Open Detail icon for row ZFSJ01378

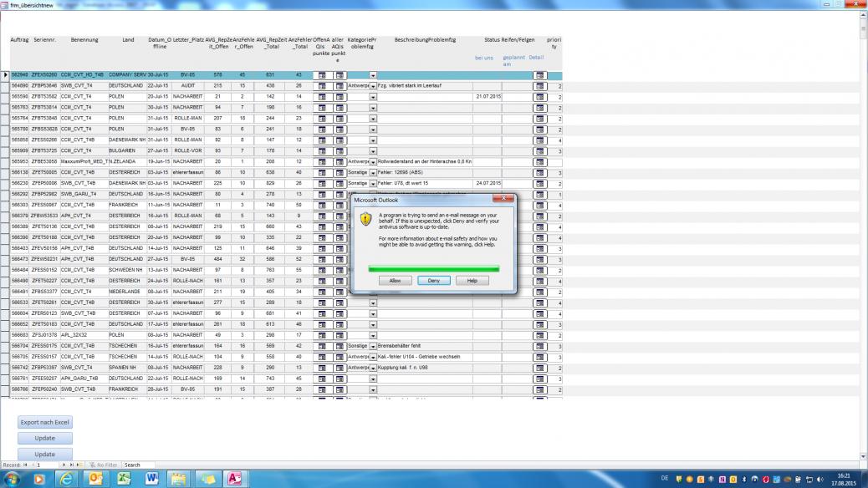(x=539, y=335)
